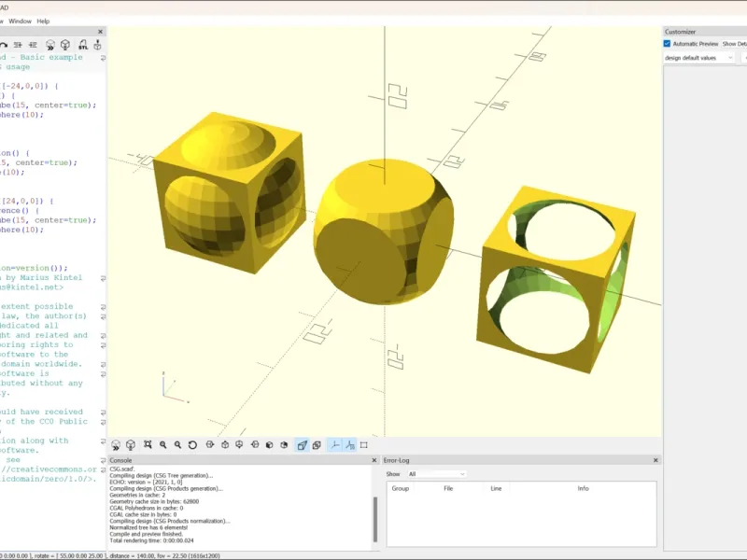Click the View All icon

tap(148, 445)
